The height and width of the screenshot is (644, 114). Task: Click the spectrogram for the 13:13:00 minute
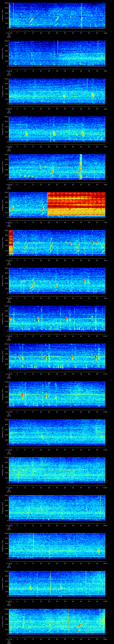(57, 470)
